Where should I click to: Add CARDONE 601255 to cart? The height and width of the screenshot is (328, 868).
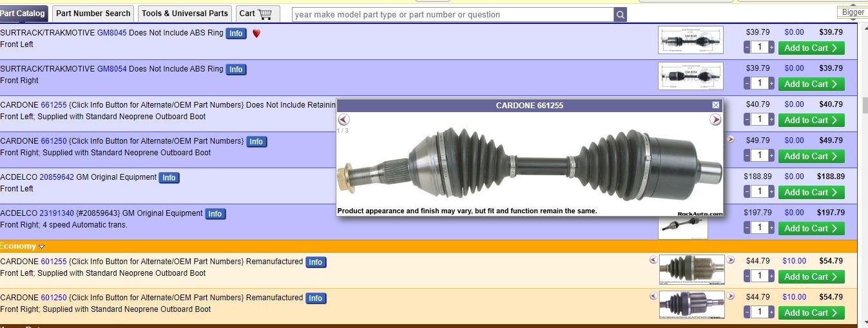pos(811,276)
